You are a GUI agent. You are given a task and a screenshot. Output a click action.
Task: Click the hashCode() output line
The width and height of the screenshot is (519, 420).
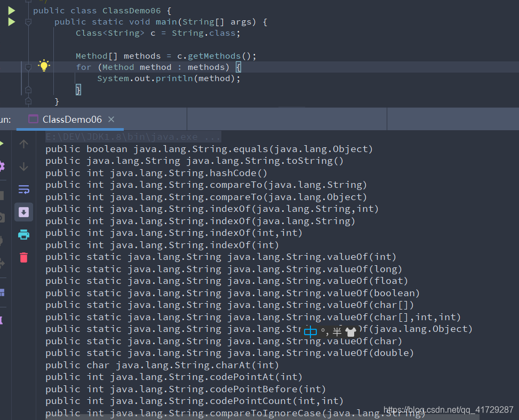(156, 173)
